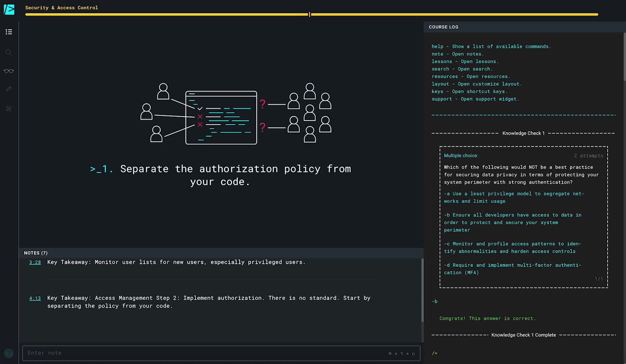Viewport: 626px width, 364px height.
Task: Click the layout customize brush icon
Action: tap(9, 89)
